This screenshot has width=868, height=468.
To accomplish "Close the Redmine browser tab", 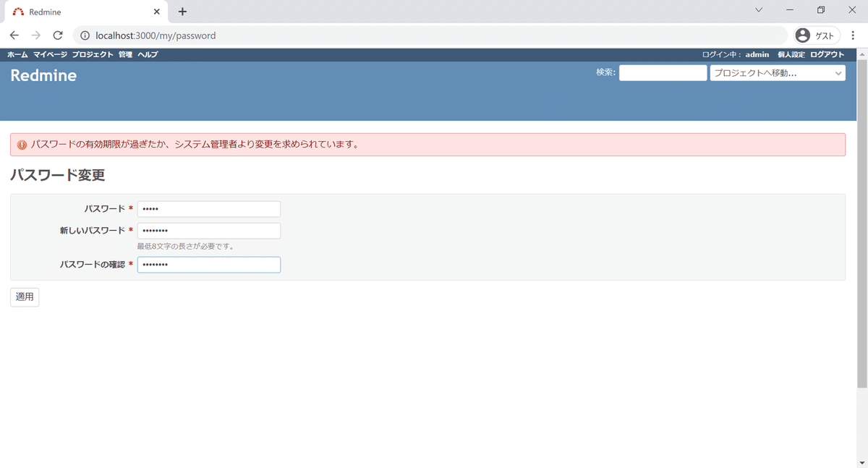I will pos(157,12).
